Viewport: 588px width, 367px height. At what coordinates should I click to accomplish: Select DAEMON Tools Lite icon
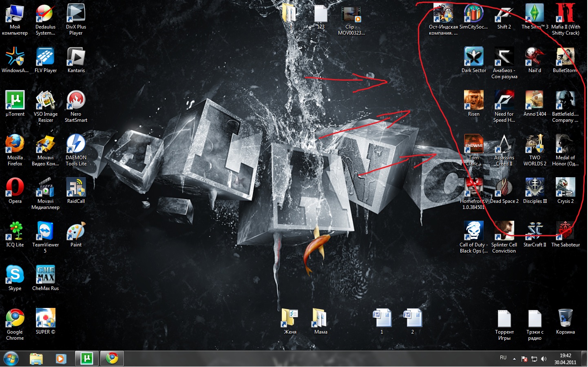tap(76, 150)
